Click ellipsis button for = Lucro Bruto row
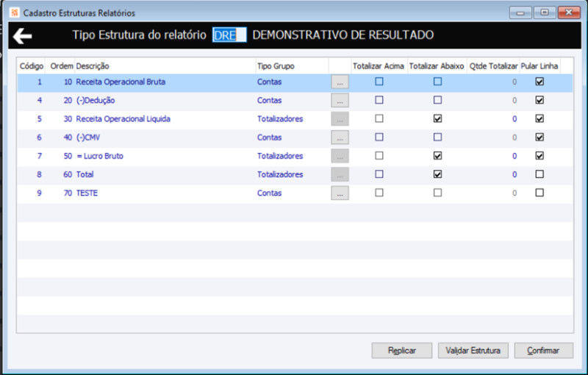This screenshot has width=588, height=375. click(x=340, y=156)
